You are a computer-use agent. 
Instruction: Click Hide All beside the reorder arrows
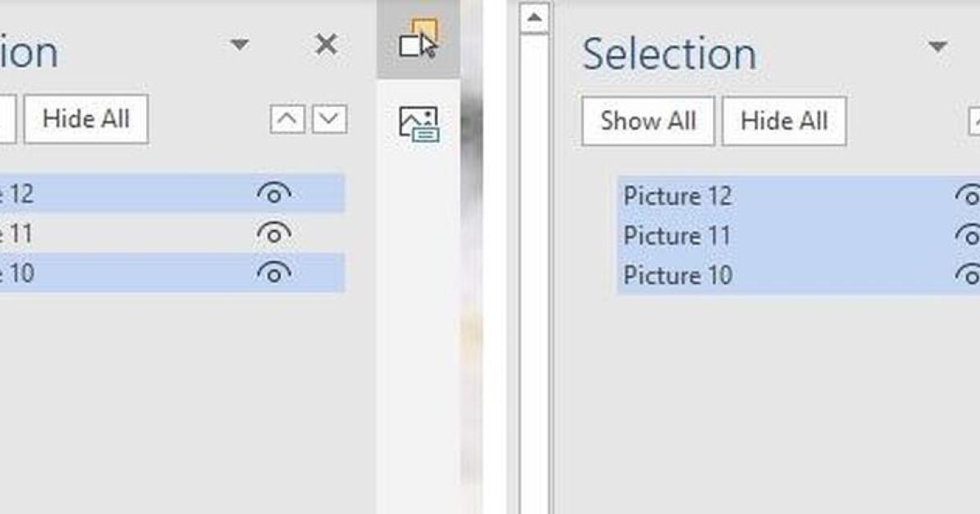[x=86, y=119]
